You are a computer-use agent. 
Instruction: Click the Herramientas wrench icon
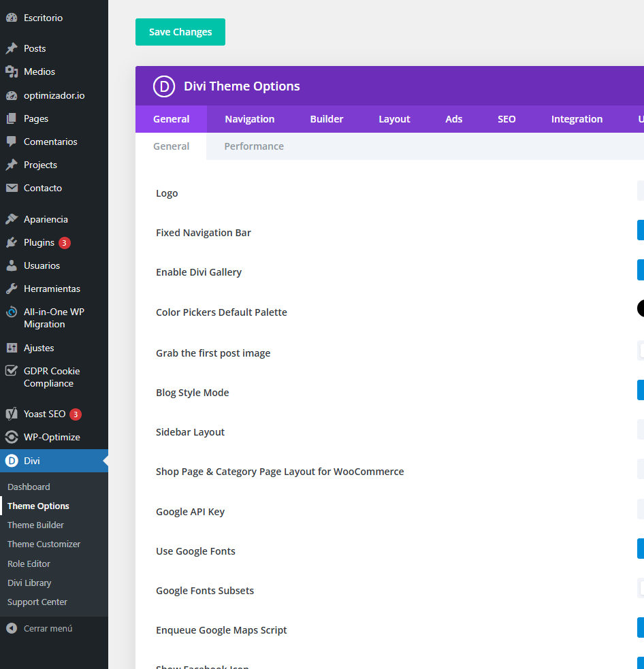tap(12, 289)
